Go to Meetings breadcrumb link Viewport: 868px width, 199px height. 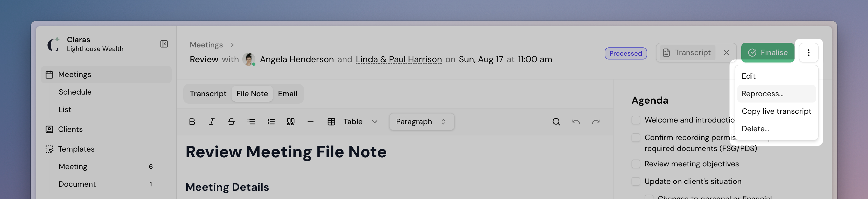pyautogui.click(x=206, y=45)
